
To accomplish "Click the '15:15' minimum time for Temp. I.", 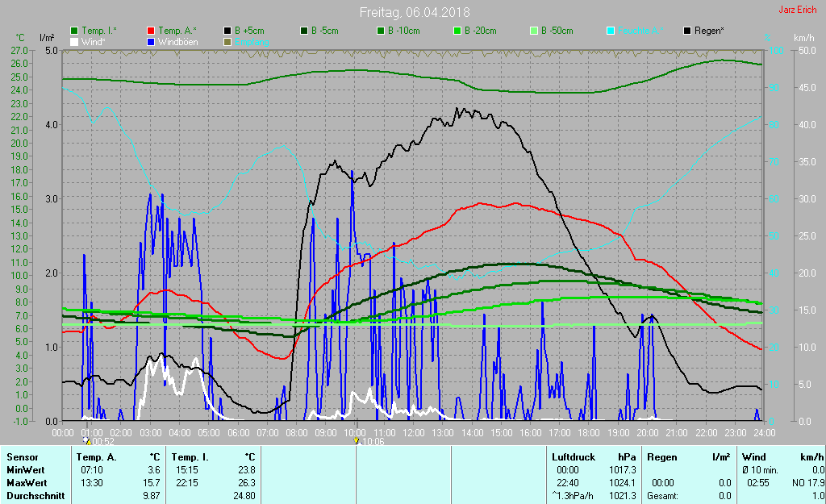I will (x=187, y=470).
